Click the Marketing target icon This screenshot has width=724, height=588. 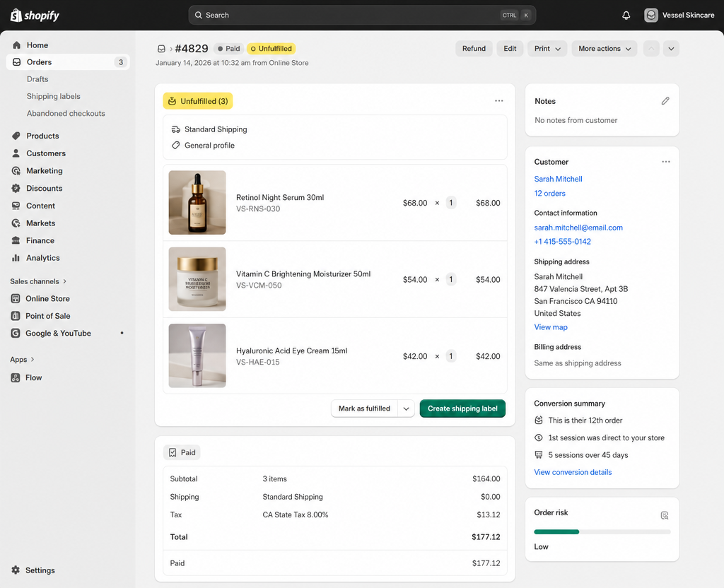tap(16, 171)
